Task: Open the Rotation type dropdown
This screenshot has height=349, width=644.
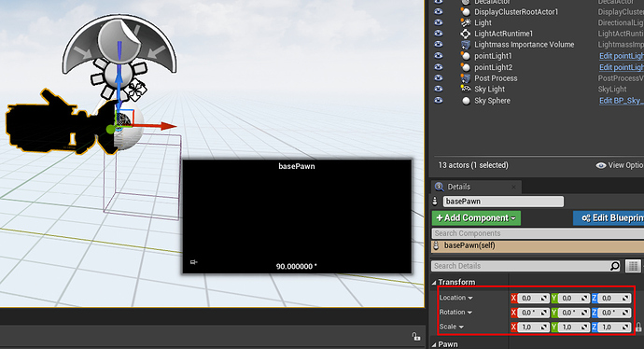Action: coord(455,312)
